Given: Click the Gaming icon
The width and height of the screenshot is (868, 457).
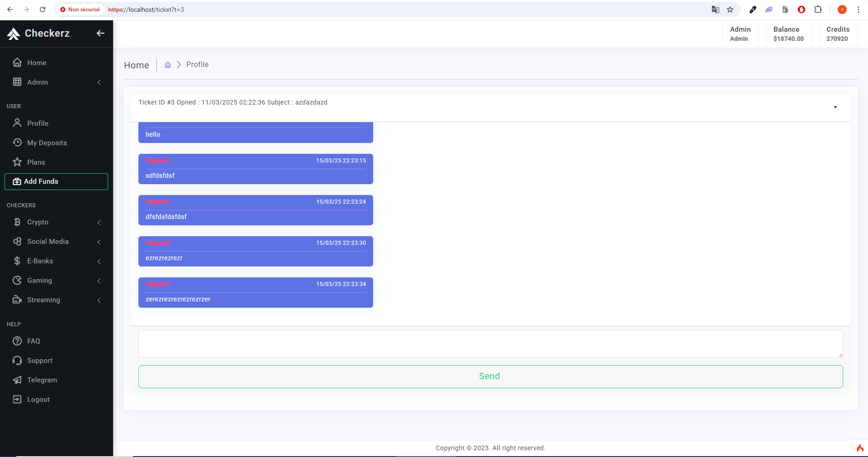Looking at the screenshot, I should pyautogui.click(x=17, y=280).
